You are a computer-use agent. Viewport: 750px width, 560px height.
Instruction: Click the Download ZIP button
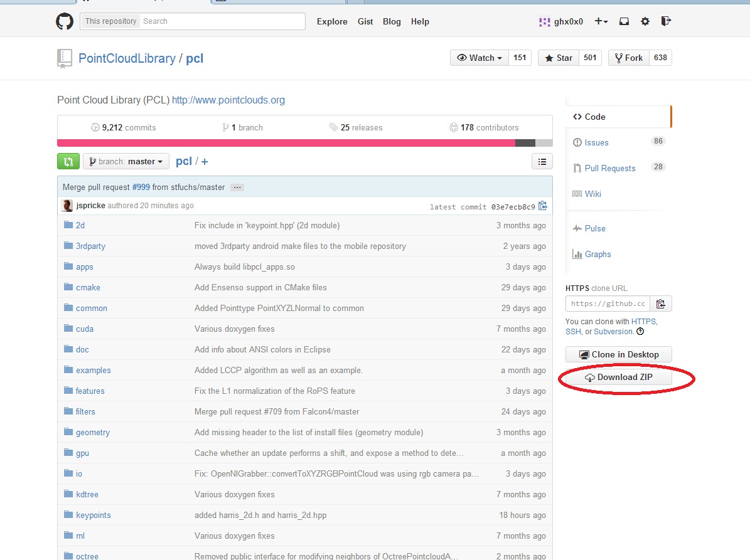(618, 377)
